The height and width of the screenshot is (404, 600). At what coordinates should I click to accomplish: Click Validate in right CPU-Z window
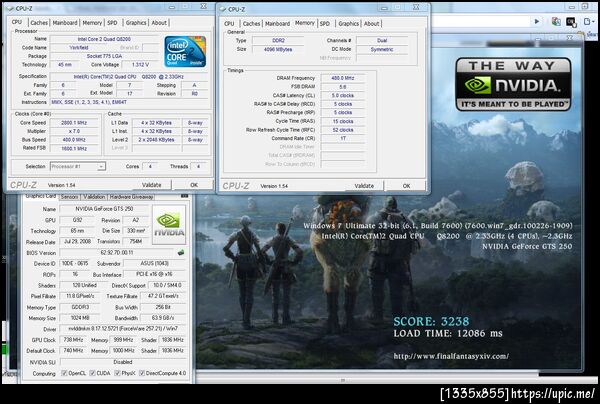pyautogui.click(x=364, y=186)
